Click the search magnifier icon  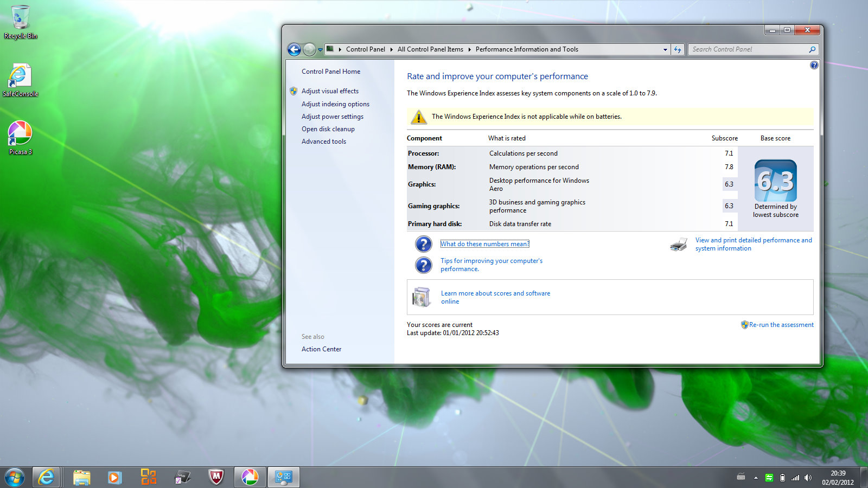pyautogui.click(x=812, y=49)
